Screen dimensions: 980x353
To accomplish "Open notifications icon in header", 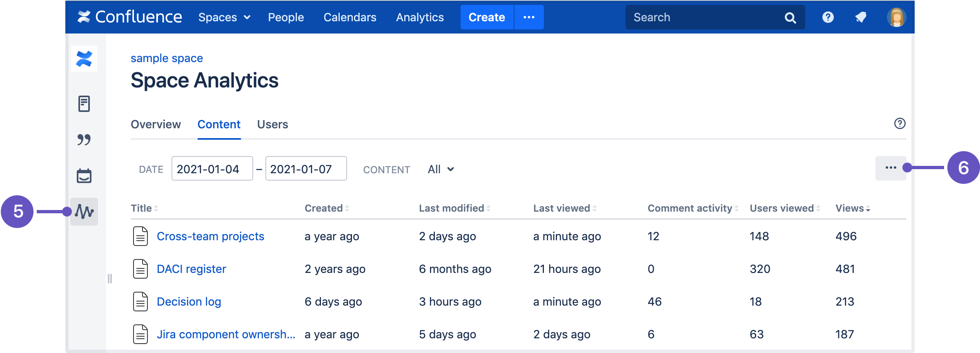I will click(x=861, y=17).
